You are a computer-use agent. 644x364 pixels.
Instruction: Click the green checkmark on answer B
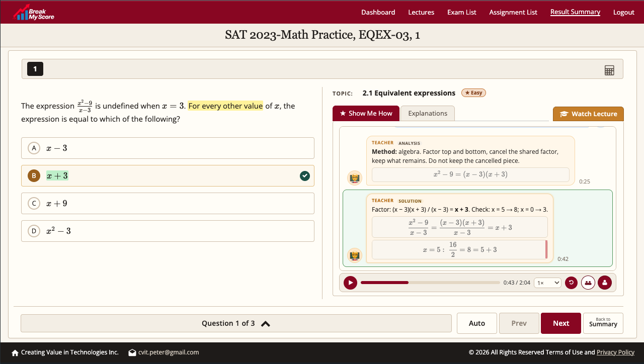304,176
